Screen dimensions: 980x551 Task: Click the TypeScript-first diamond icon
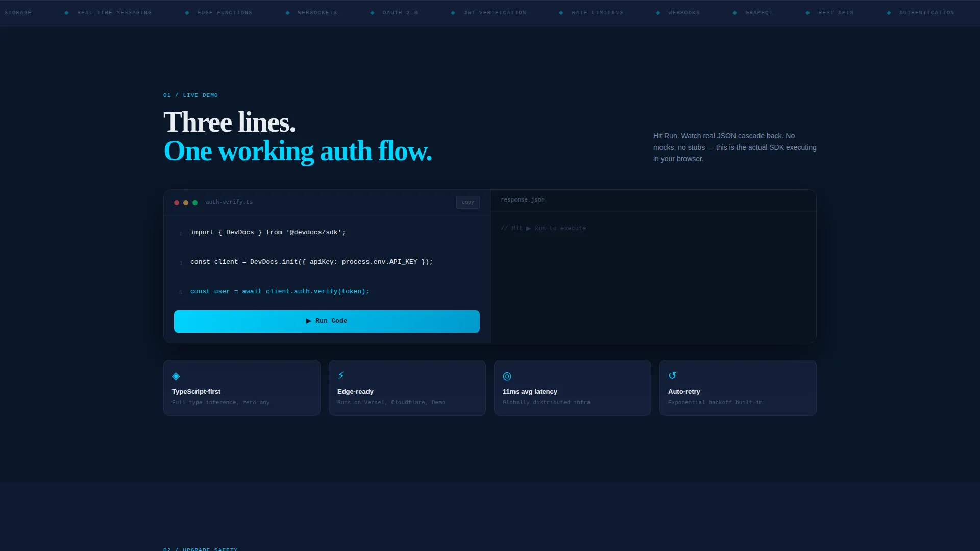pos(176,377)
